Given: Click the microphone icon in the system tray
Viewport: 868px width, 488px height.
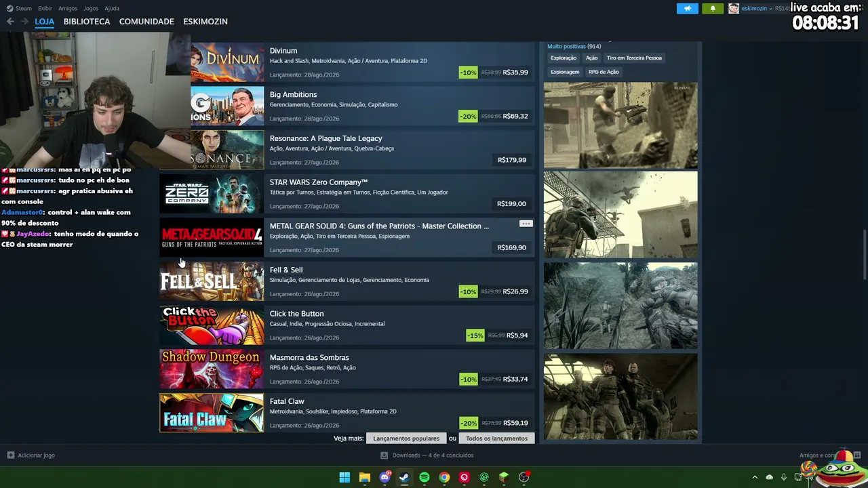Looking at the screenshot, I should coord(784,477).
